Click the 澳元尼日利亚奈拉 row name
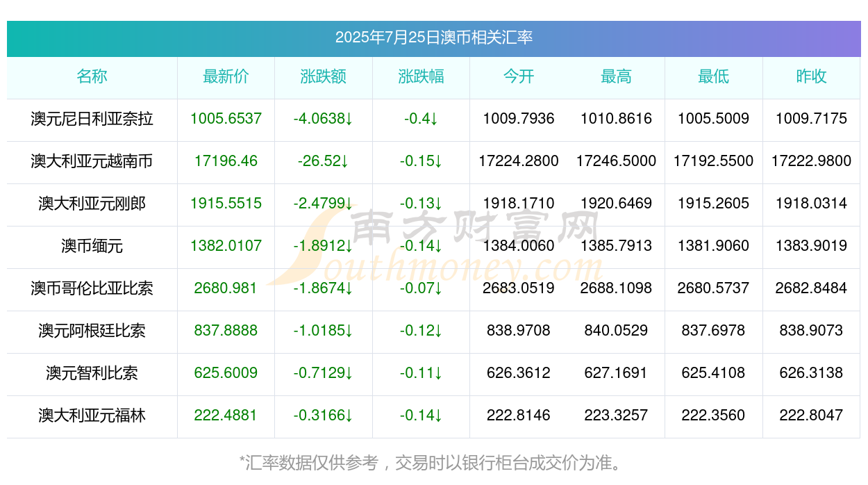 [92, 119]
